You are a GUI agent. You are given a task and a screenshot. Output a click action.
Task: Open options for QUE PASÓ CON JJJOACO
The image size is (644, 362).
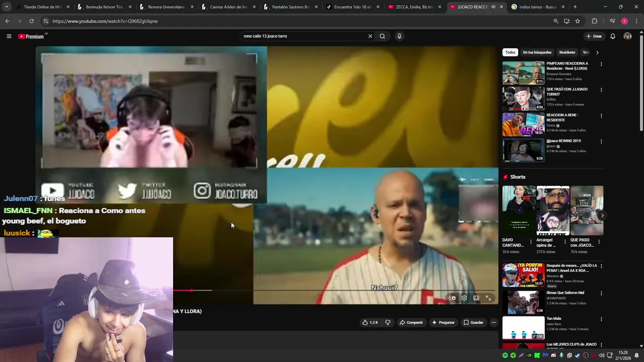(601, 90)
